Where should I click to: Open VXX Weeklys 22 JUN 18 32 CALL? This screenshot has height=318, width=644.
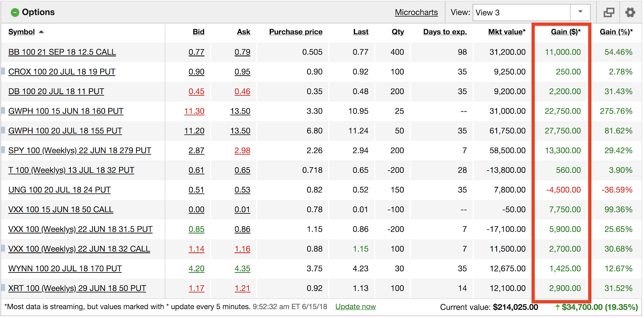pos(79,249)
